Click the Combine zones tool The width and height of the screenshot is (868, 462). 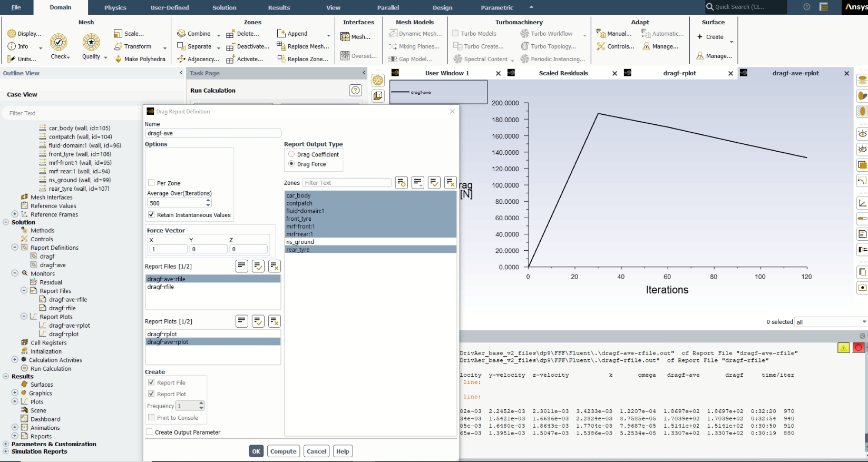click(194, 34)
